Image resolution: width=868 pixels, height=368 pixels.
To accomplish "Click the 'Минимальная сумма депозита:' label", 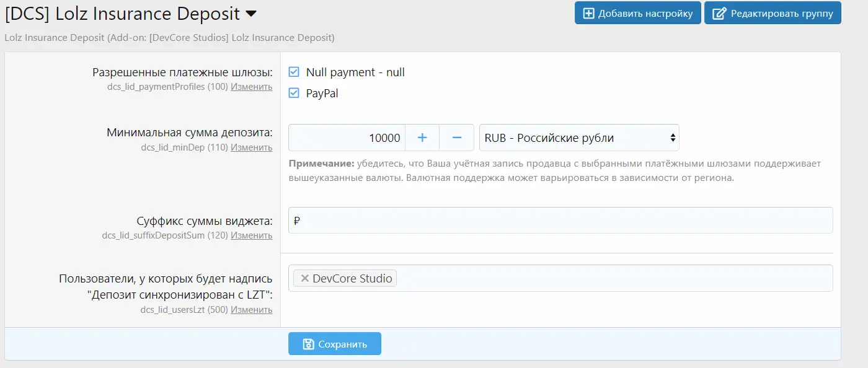I will [x=190, y=133].
